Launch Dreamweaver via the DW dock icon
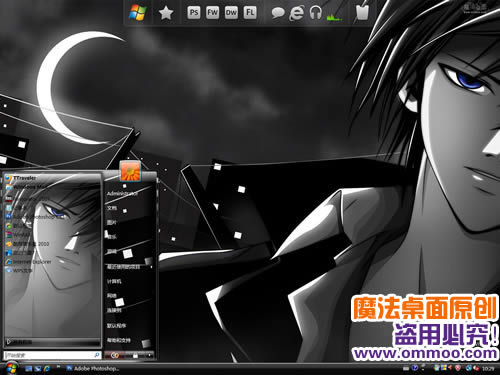Viewport: 500px width, 375px height. pos(231,13)
